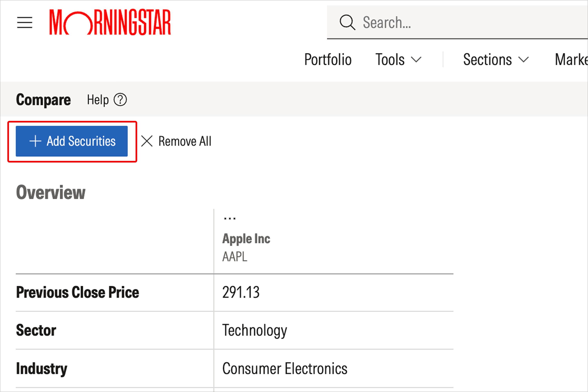588x392 pixels.
Task: Select the 291.13 previous close value
Action: click(x=241, y=292)
